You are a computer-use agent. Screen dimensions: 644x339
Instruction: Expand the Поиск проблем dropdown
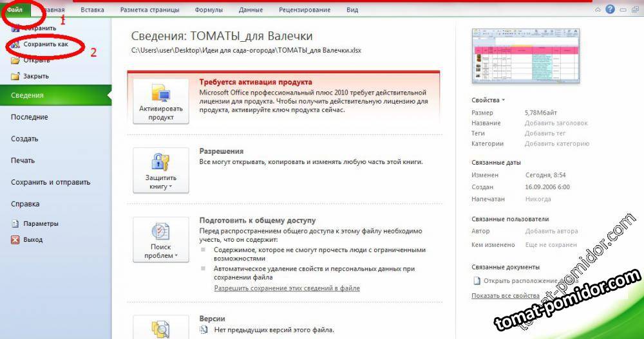pyautogui.click(x=160, y=239)
